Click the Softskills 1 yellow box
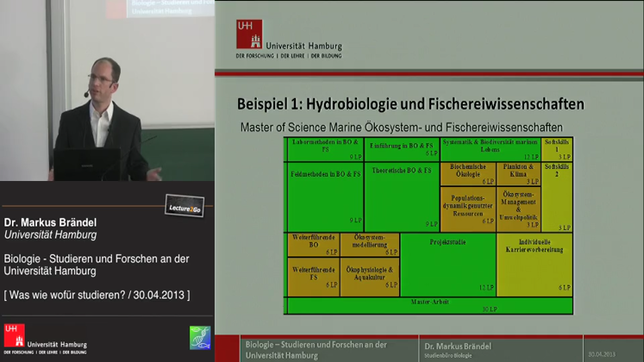Viewport: 644px width, 362px height. point(558,148)
